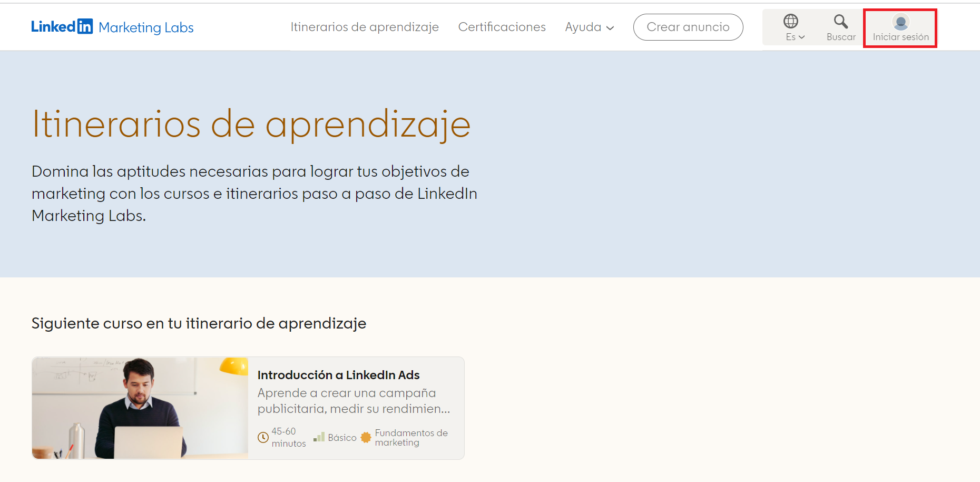The image size is (980, 482).
Task: Open the course thumbnail with the laptop man
Action: point(140,408)
